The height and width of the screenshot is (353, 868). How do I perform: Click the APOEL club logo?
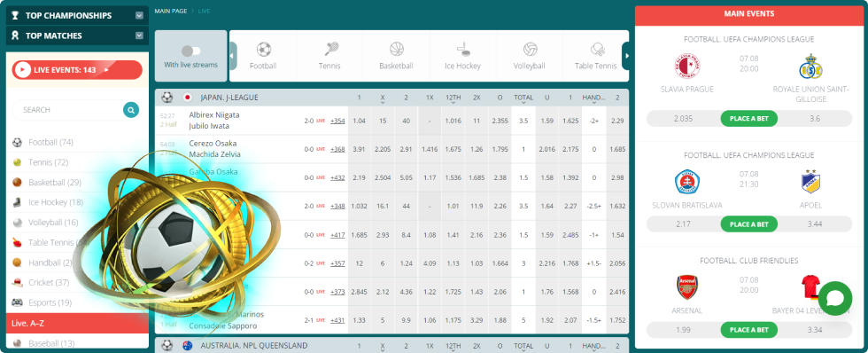click(x=810, y=183)
